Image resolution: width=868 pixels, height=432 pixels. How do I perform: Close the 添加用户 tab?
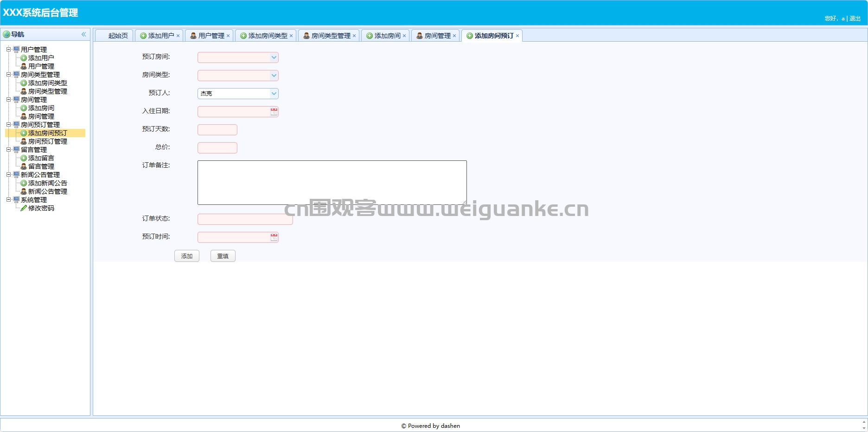pyautogui.click(x=178, y=36)
